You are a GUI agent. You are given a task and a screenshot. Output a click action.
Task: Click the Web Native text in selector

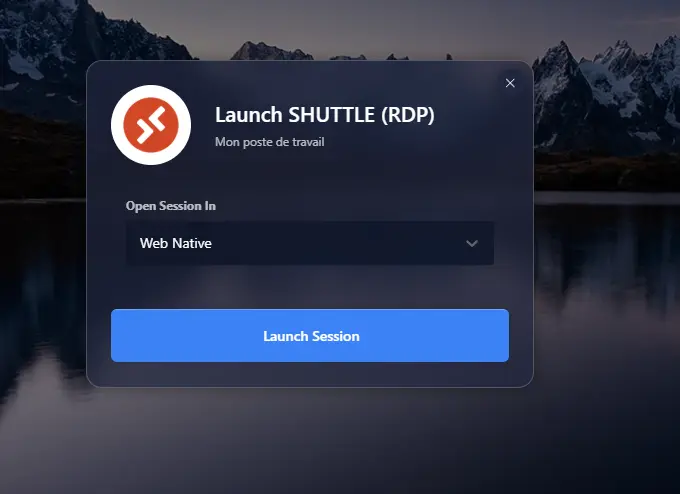coord(176,243)
